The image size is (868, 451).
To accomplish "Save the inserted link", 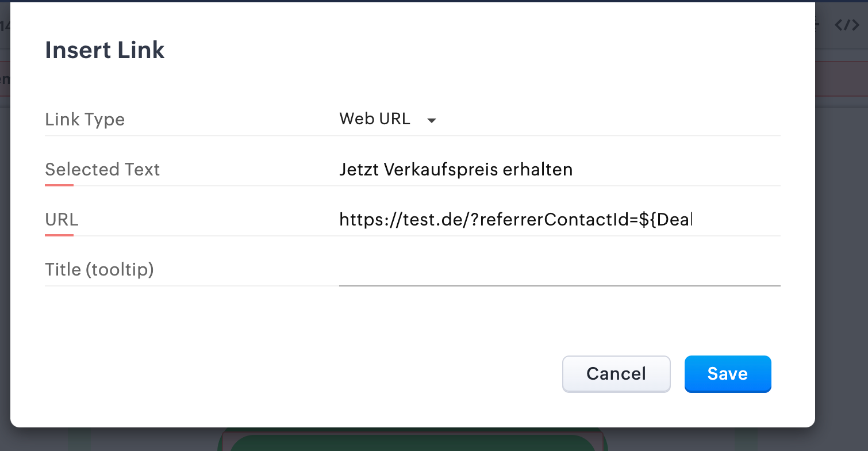I will [727, 374].
